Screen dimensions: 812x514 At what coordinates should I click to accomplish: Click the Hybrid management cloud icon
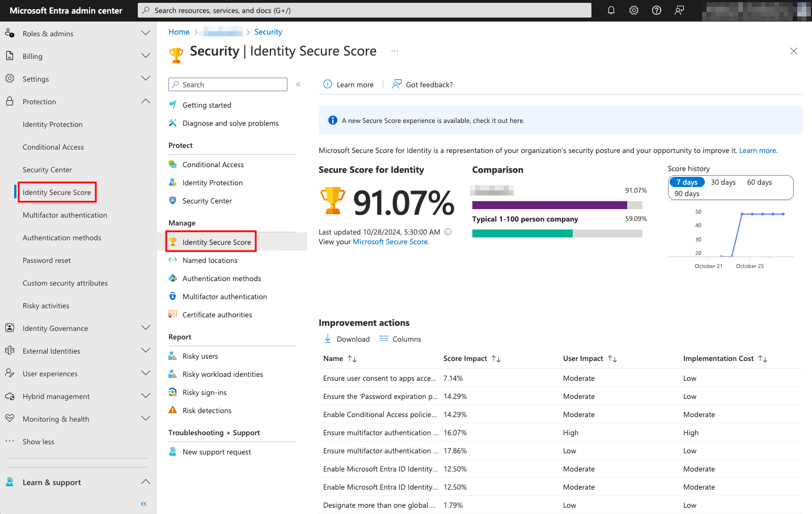[10, 396]
